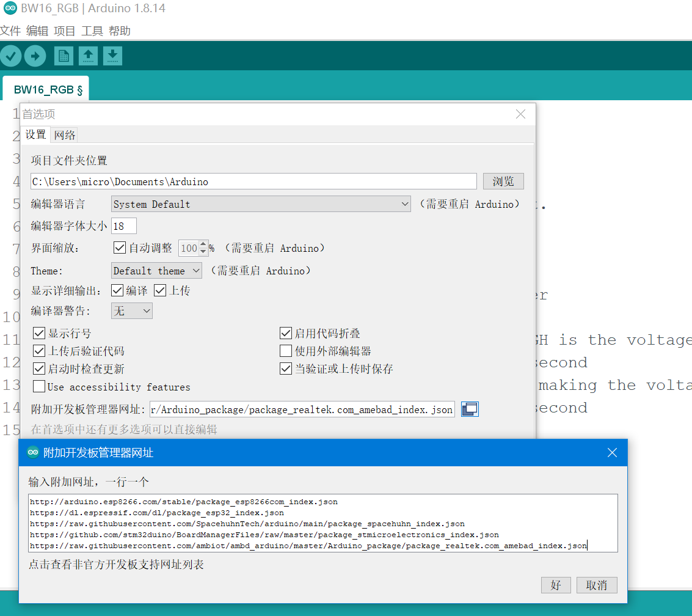Click the 浏览 button
Viewport: 692px width, 616px height.
503,181
